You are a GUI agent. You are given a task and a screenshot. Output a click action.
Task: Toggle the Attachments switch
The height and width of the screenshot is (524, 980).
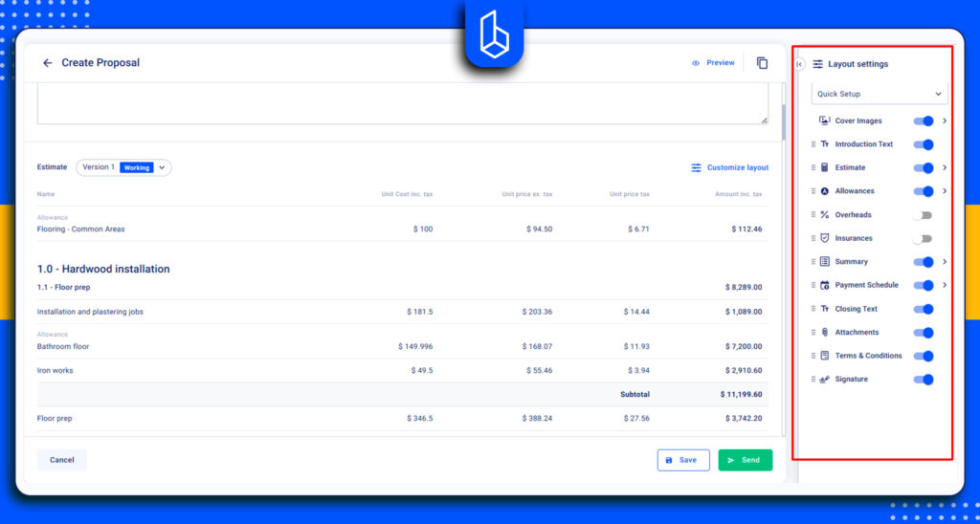click(x=924, y=332)
